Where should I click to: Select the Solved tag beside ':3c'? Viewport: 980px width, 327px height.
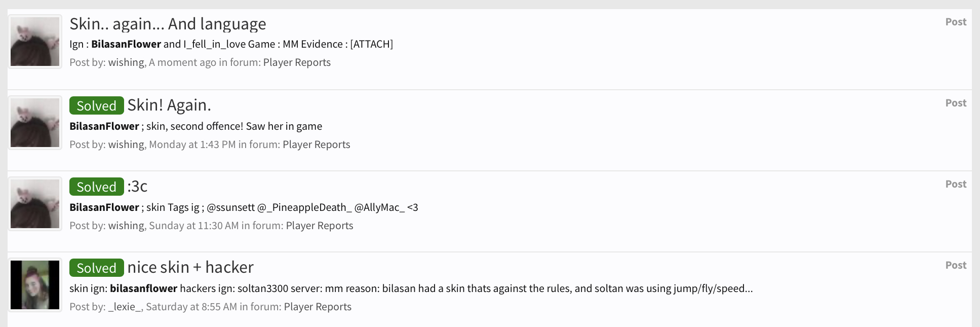tap(97, 187)
